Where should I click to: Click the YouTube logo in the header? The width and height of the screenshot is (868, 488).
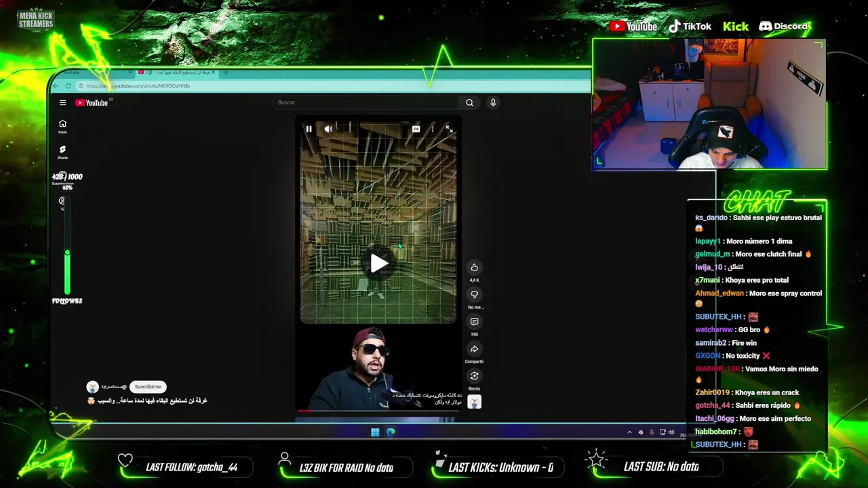coord(92,103)
